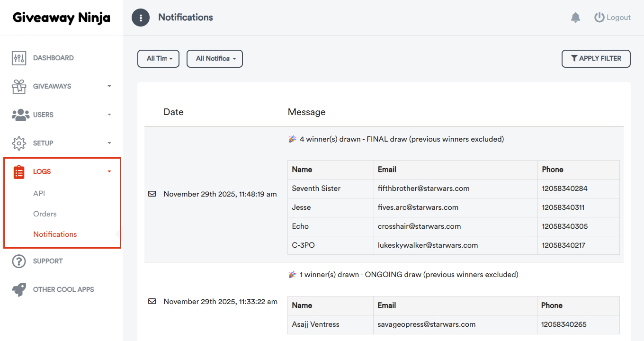Click envelope icon for 11:33:22 am notification
The height and width of the screenshot is (341, 644).
[x=152, y=301]
